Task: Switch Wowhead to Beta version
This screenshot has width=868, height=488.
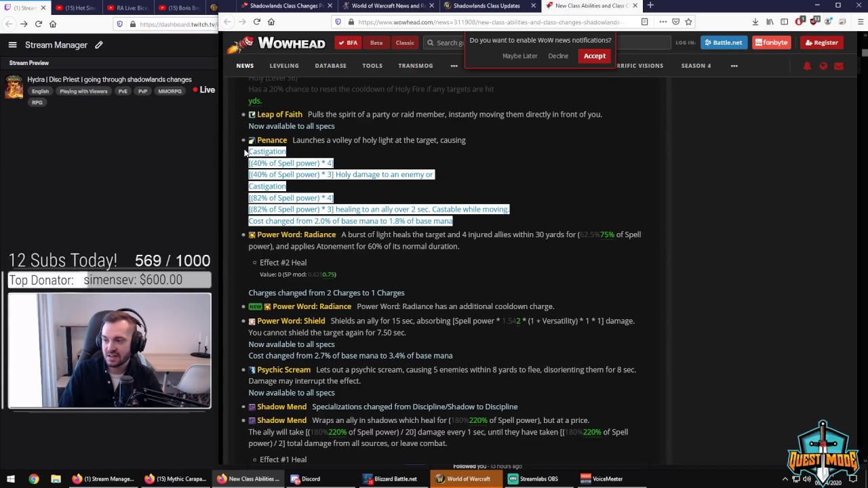Action: click(376, 43)
